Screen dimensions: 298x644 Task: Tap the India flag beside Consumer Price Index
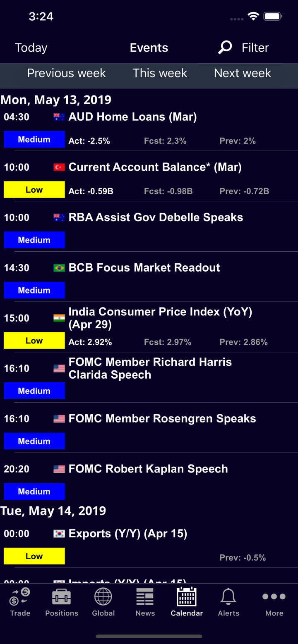(59, 318)
